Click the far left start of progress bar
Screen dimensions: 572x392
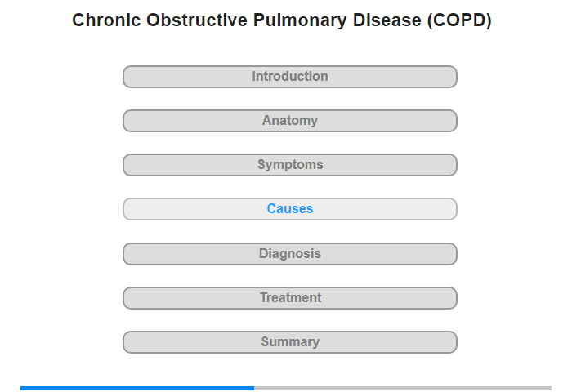point(22,388)
